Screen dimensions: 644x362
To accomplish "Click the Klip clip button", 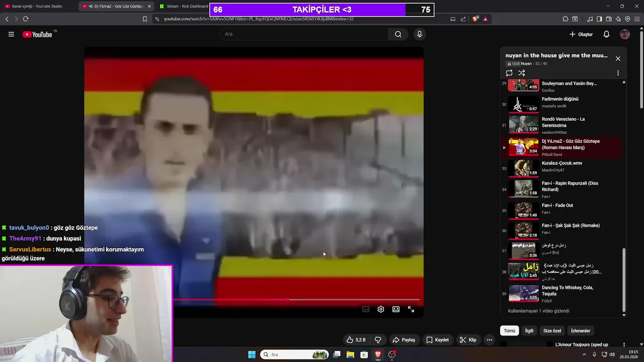I will coord(468,340).
